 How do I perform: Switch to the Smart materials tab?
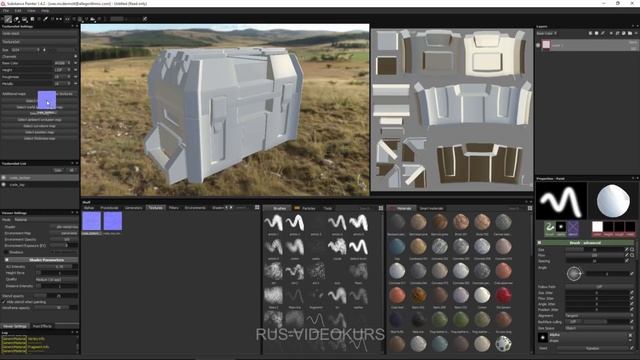tap(431, 208)
